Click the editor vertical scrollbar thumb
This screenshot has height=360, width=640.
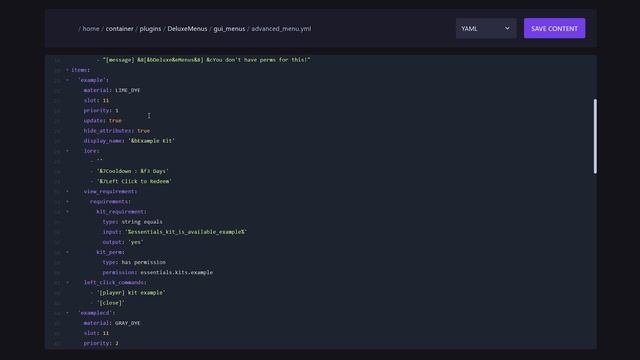[x=595, y=136]
